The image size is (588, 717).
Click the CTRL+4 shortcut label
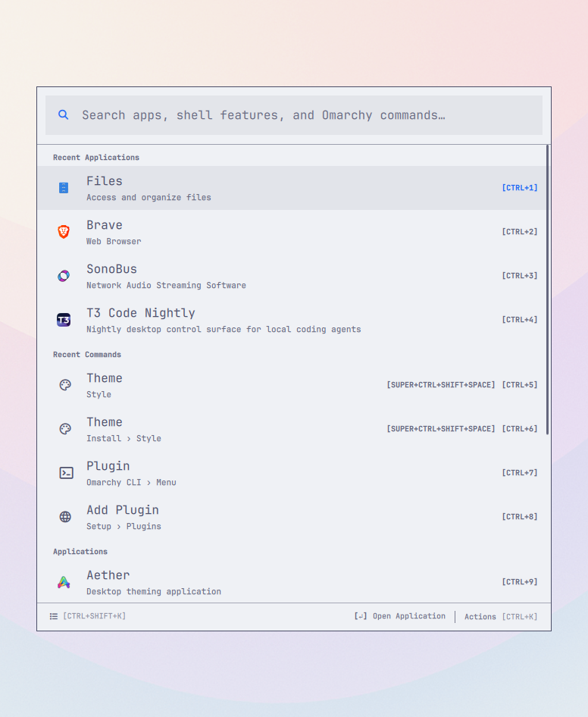pyautogui.click(x=519, y=320)
